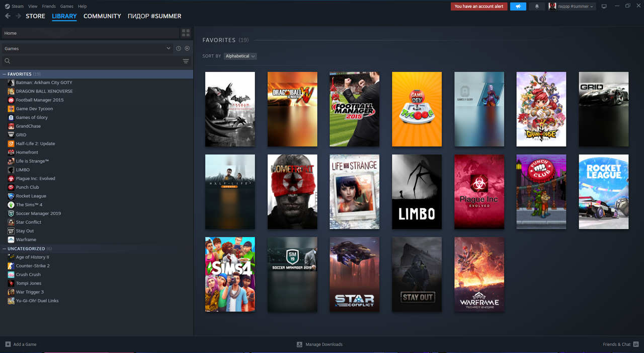The width and height of the screenshot is (644, 353).
Task: Click the Add a Game plus icon
Action: 8,344
